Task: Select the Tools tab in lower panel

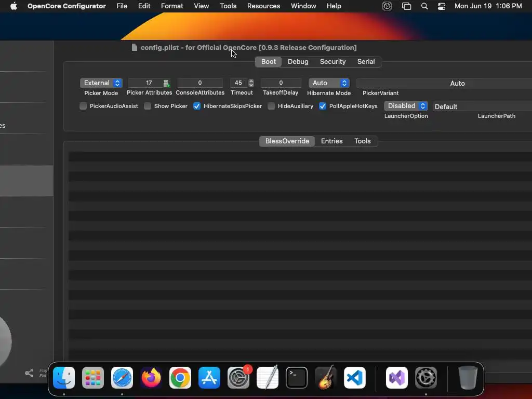Action: [362, 141]
